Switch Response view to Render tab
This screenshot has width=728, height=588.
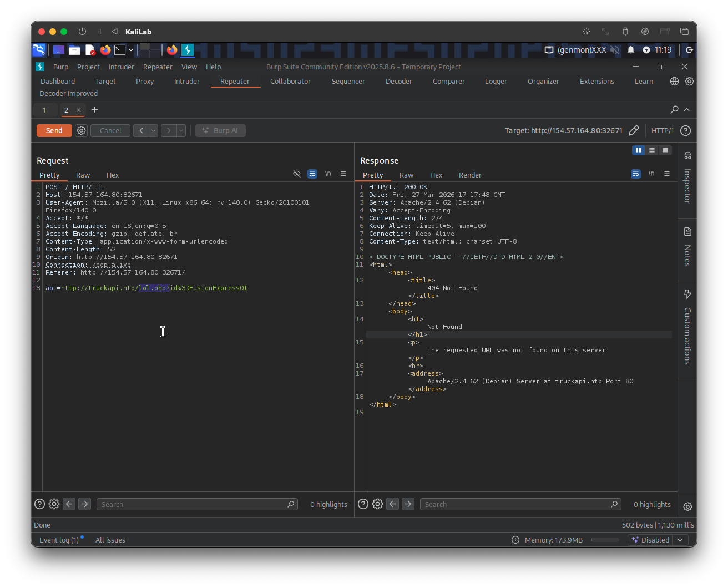pos(470,175)
